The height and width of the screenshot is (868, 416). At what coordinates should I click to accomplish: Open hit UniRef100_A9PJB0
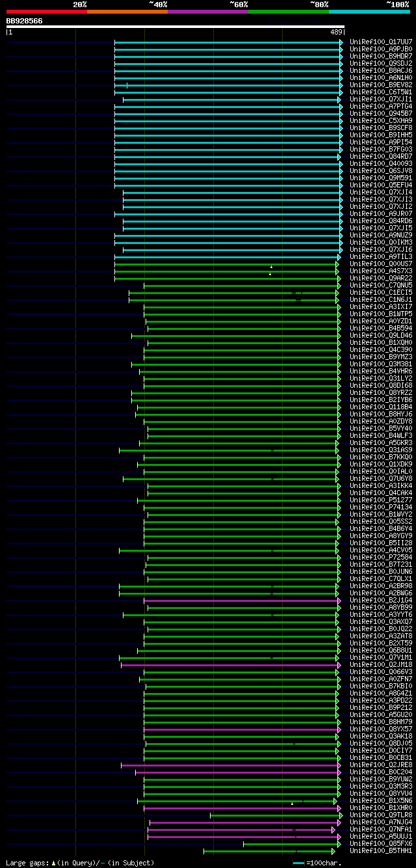click(x=381, y=49)
